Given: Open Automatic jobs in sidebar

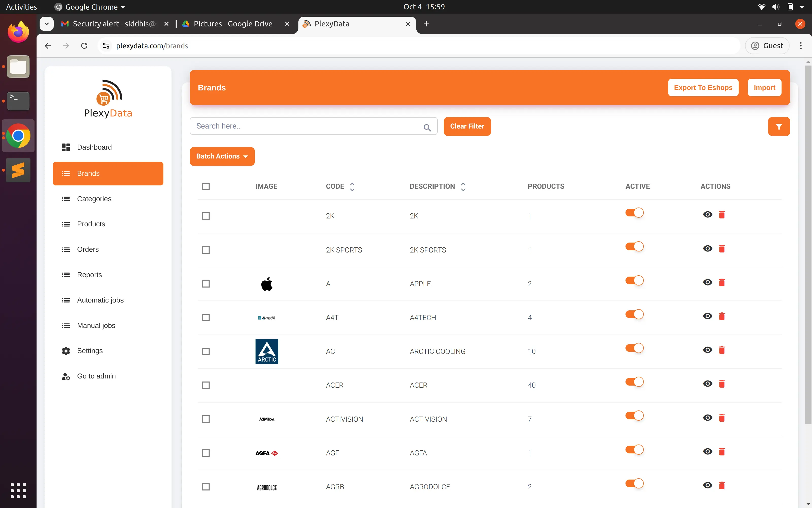Looking at the screenshot, I should tap(108, 300).
